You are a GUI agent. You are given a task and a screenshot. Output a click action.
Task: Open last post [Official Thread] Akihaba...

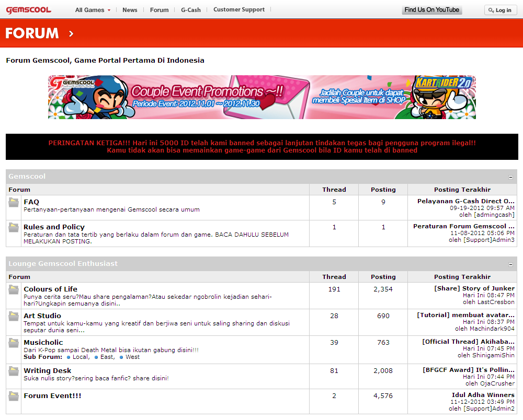pos(468,342)
